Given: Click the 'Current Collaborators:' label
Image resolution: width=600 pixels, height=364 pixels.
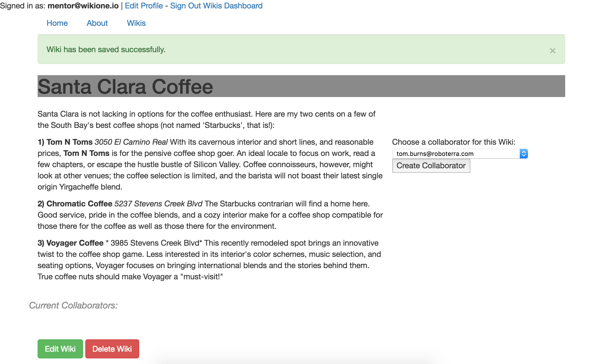Looking at the screenshot, I should tap(73, 305).
